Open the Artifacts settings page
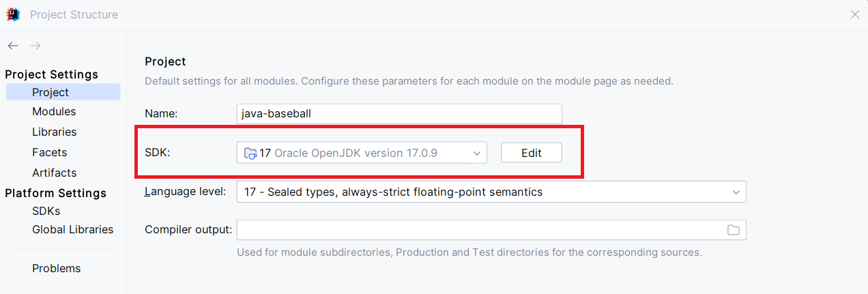Image resolution: width=868 pixels, height=294 pixels. (x=54, y=173)
